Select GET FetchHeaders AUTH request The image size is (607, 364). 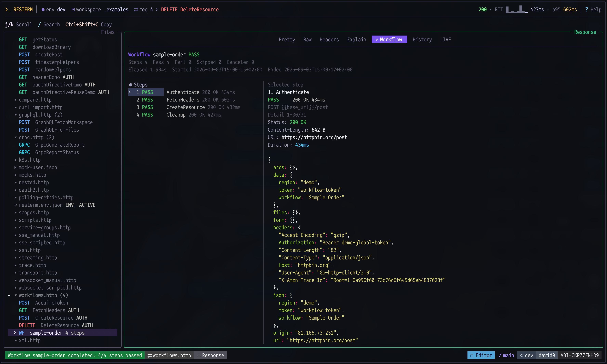(49, 310)
